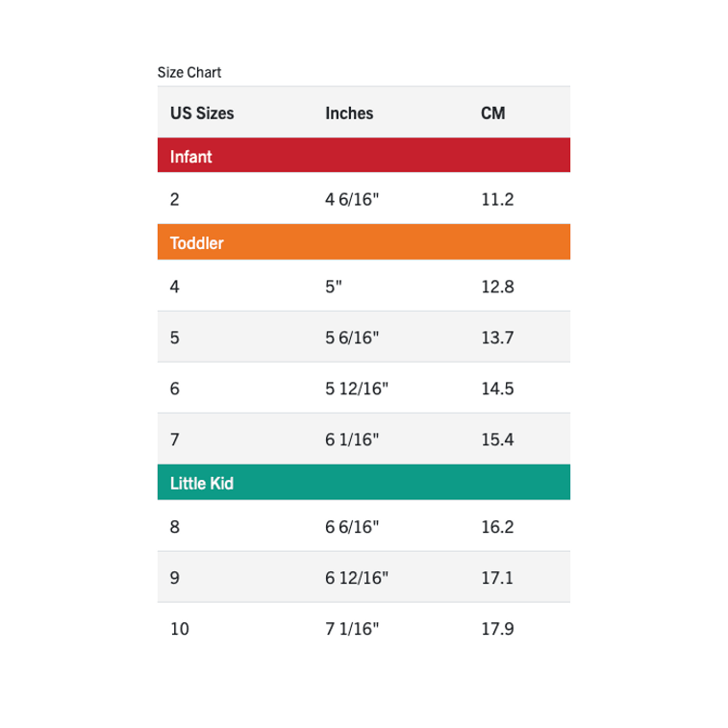Screen dimensions: 728x728
Task: Click the 4 6/16" inches cell
Action: click(353, 200)
